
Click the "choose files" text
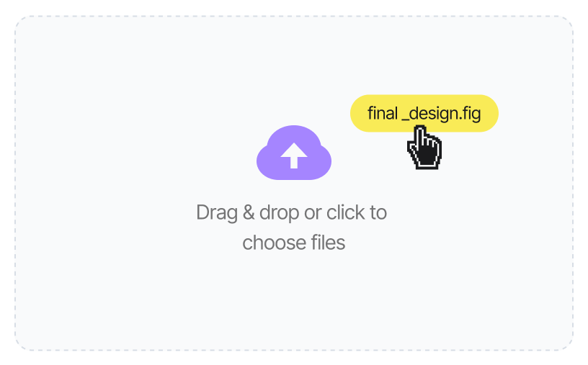pos(293,243)
